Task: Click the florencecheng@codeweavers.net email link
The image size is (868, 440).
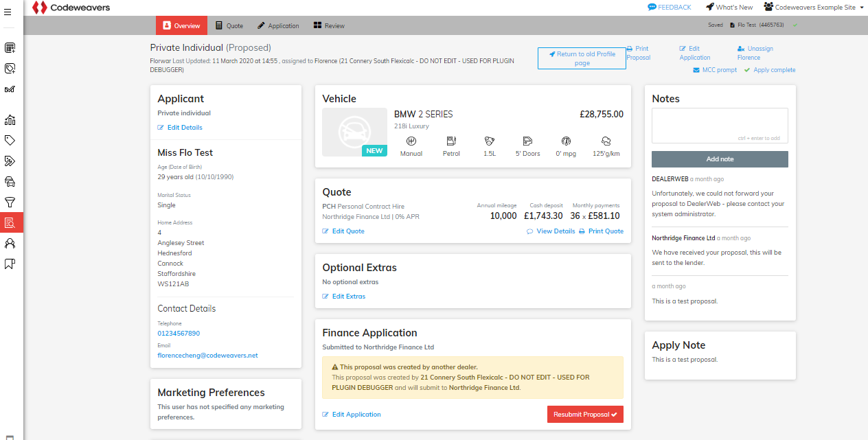Action: (x=207, y=356)
